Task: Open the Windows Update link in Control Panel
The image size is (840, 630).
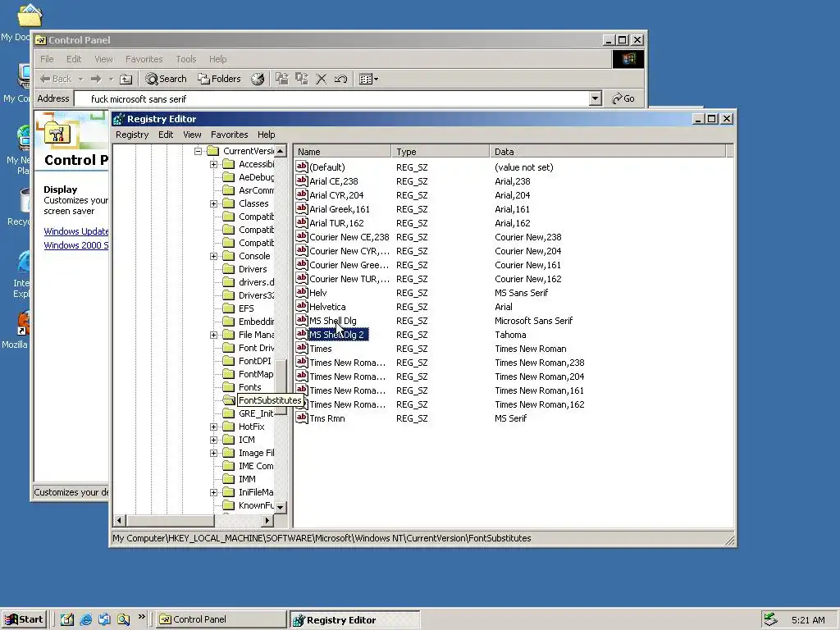Action: (76, 231)
